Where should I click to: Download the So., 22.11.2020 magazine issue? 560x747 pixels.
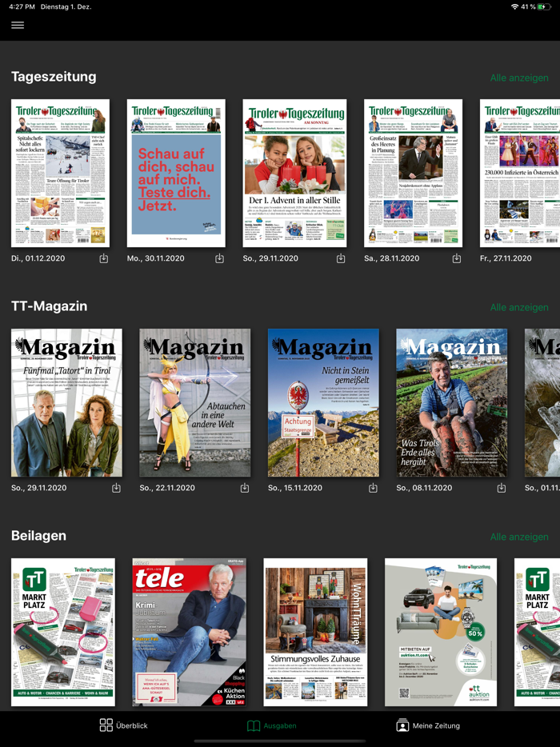click(245, 488)
